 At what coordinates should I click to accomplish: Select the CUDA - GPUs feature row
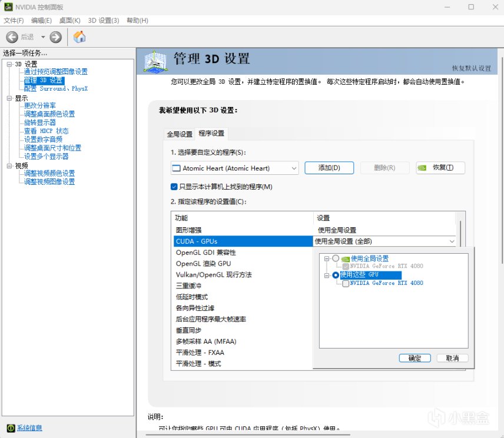243,241
